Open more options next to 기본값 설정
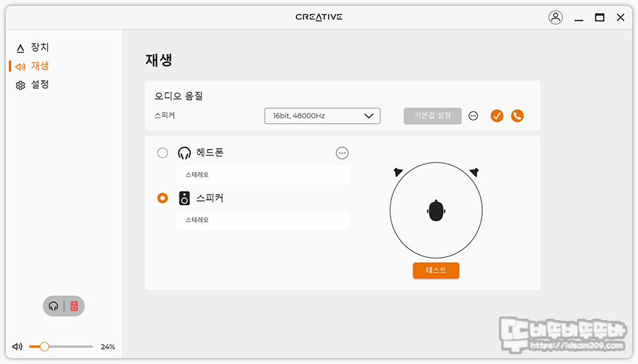 tap(474, 115)
